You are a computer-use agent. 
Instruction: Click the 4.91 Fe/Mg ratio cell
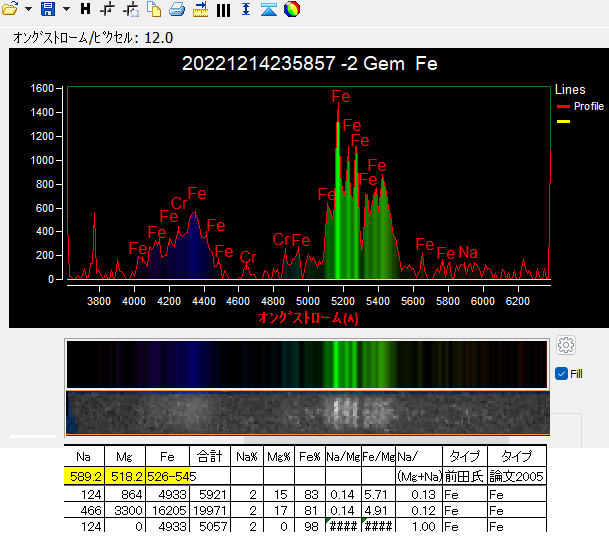pos(379,510)
